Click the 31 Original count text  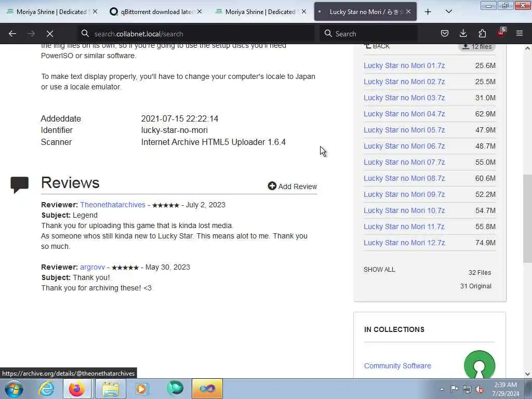[x=475, y=286]
